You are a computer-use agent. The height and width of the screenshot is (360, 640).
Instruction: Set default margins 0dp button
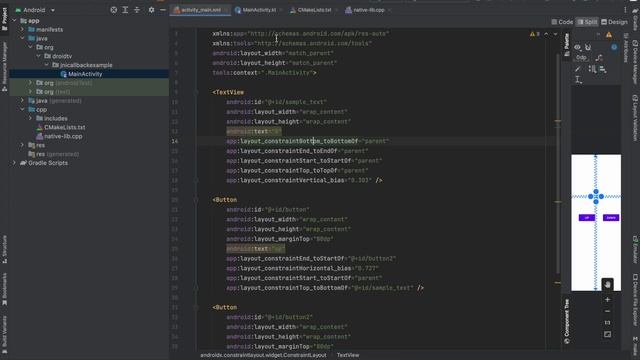[581, 58]
